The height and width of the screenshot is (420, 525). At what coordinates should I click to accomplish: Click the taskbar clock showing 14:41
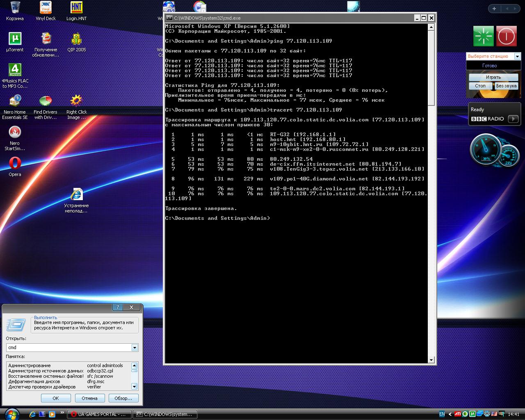click(514, 414)
